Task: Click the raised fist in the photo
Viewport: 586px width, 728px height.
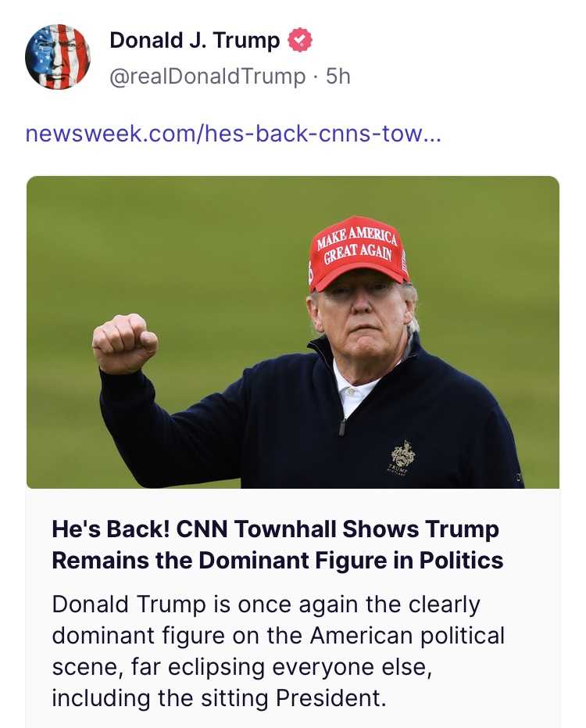Action: (123, 342)
